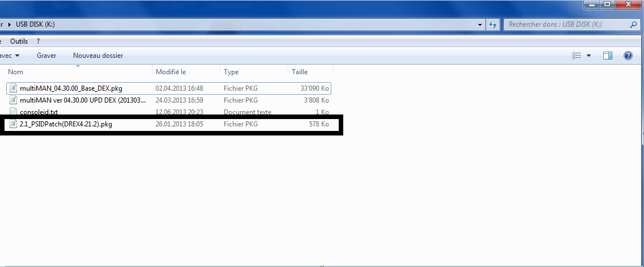Click the magnifier icon in search box
Screen dimensions: 644x267
[634, 25]
